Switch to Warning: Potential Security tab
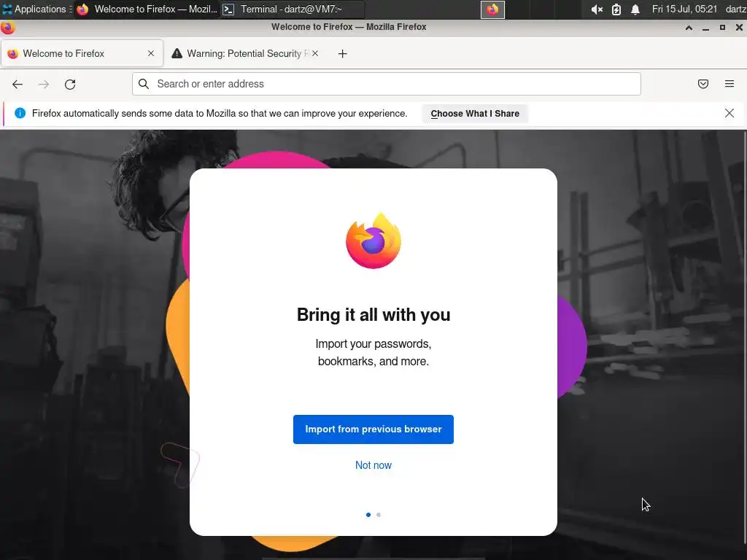Image resolution: width=747 pixels, height=560 pixels. pyautogui.click(x=246, y=53)
